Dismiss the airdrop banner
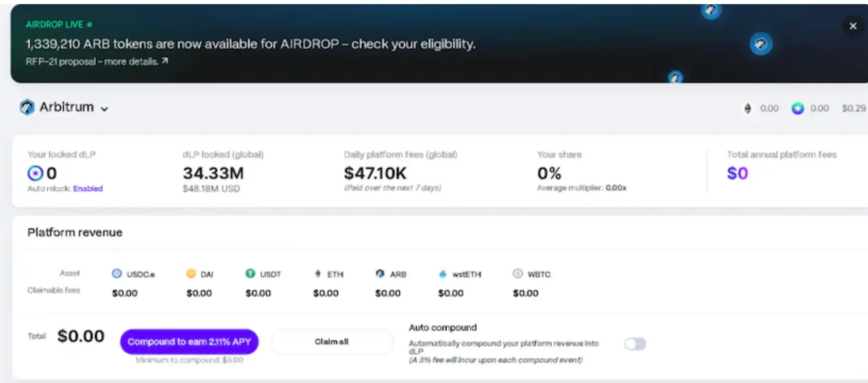 point(853,26)
